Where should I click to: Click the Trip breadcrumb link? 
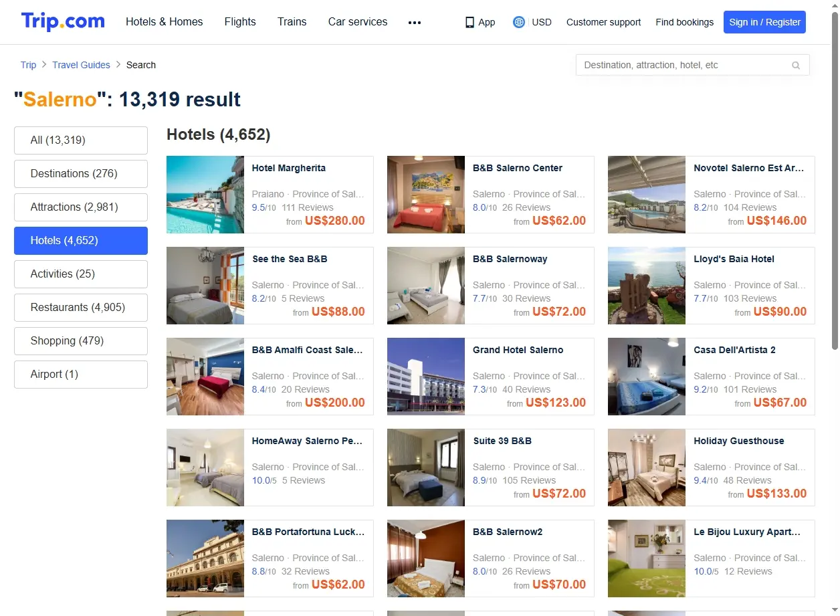click(x=28, y=65)
